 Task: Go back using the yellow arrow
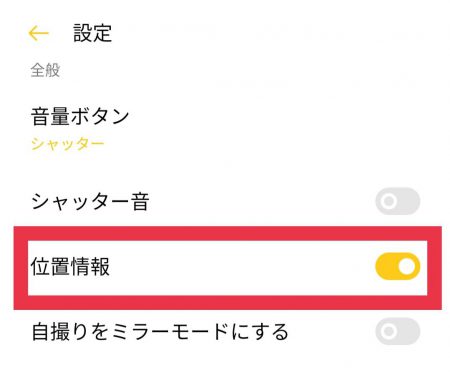39,34
